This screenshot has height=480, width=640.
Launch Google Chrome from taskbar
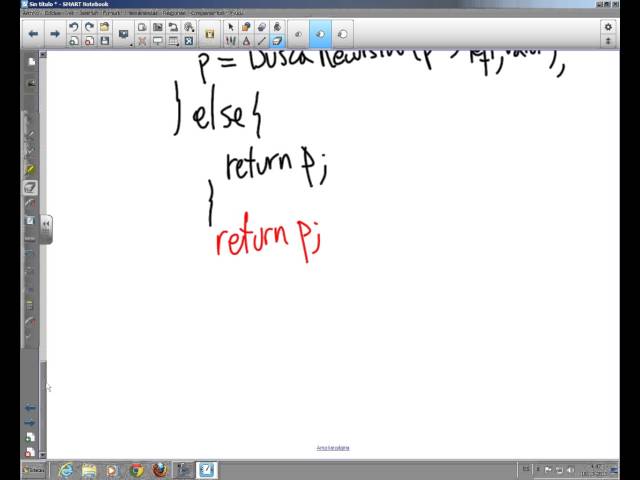136,469
